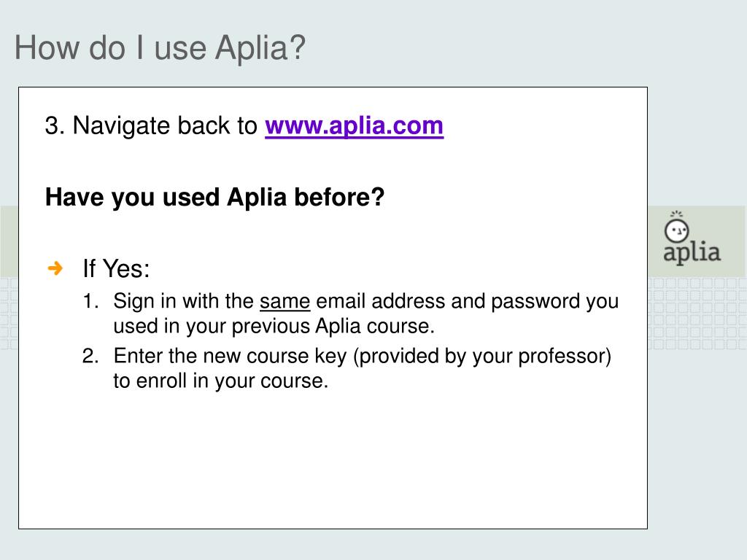Click 'used in your previous Aplia course.' line
Screen dimensions: 747x560
pos(274,327)
